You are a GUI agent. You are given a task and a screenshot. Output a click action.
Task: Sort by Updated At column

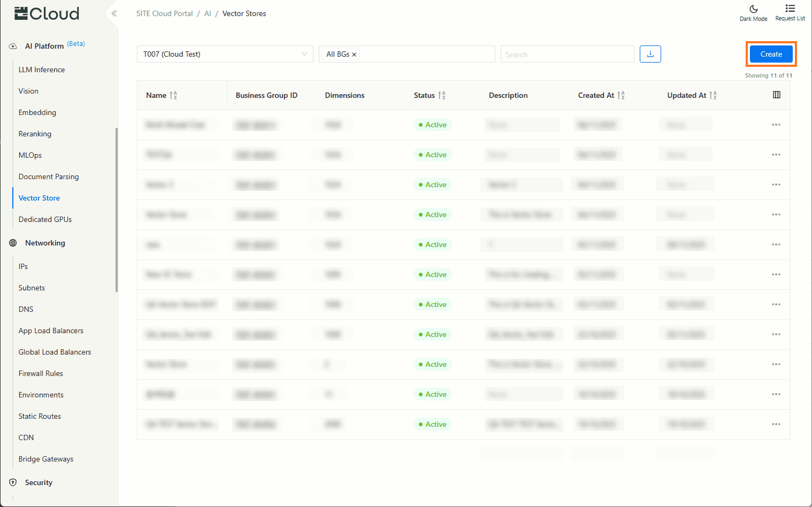click(x=713, y=95)
